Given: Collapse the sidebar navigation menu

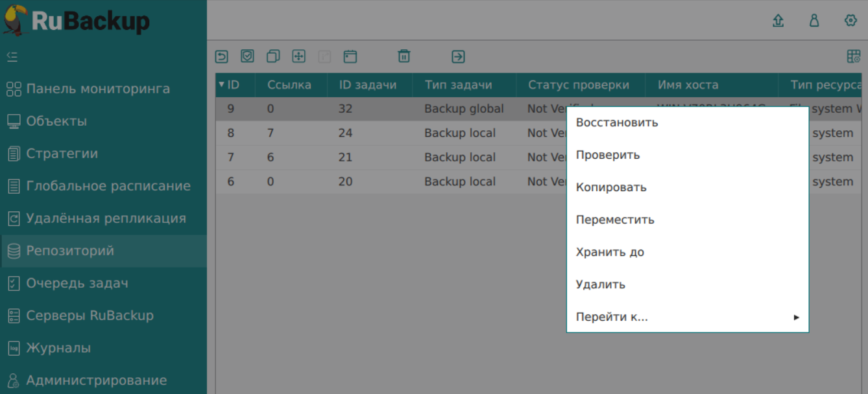Looking at the screenshot, I should coord(12,57).
